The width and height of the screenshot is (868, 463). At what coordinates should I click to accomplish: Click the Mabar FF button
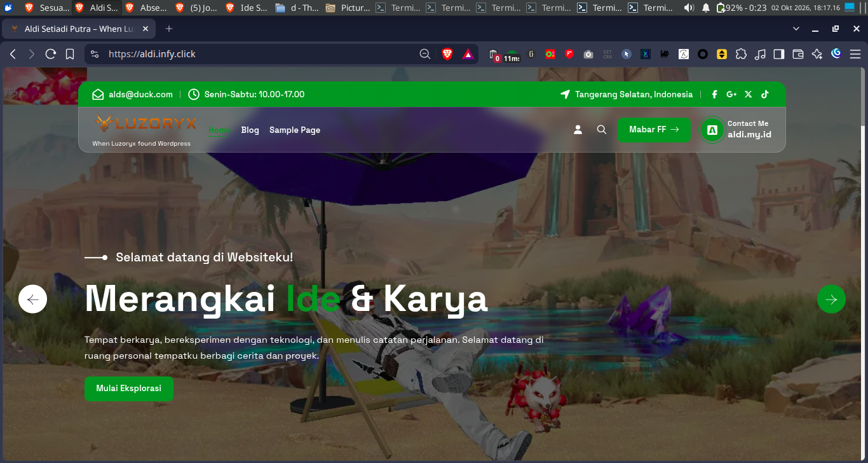pos(654,130)
